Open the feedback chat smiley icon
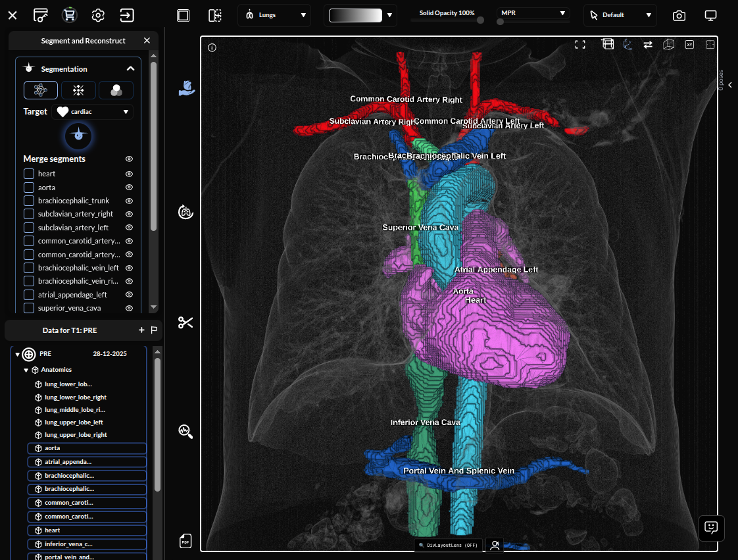The width and height of the screenshot is (738, 560). (x=711, y=528)
